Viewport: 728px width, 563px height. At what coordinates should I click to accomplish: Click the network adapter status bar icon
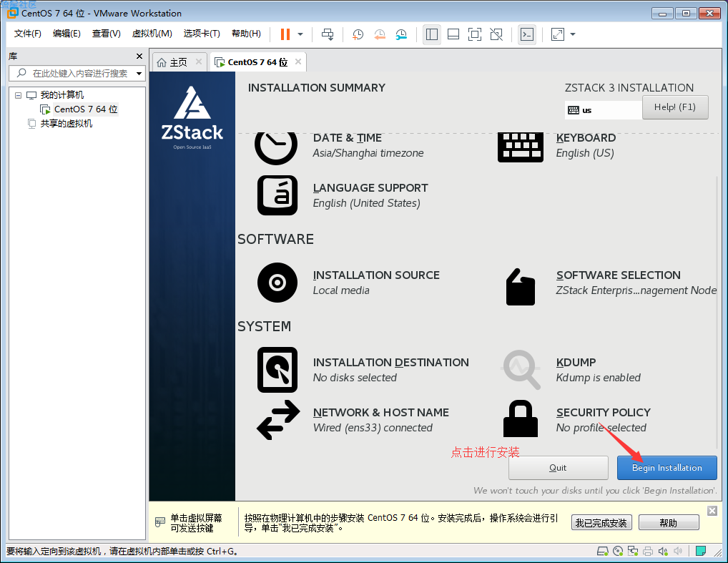633,552
